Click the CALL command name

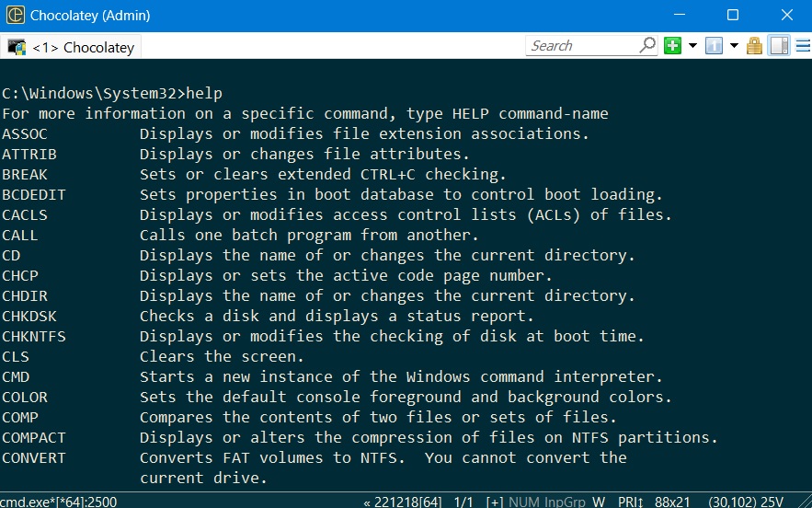coord(19,235)
